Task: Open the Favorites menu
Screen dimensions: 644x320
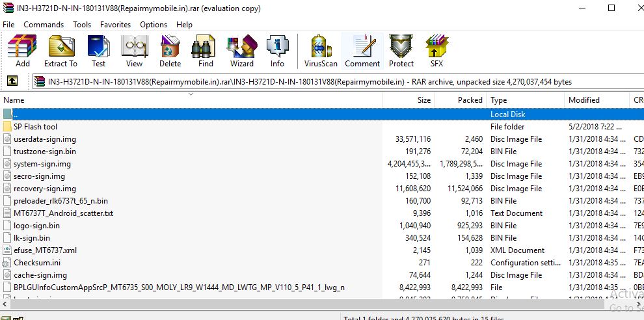Action: tap(115, 25)
